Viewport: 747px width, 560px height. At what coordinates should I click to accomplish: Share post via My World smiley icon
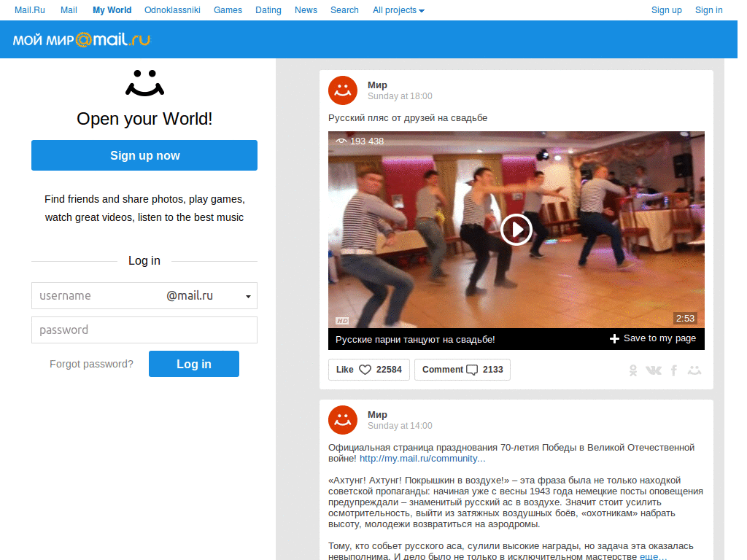point(694,370)
